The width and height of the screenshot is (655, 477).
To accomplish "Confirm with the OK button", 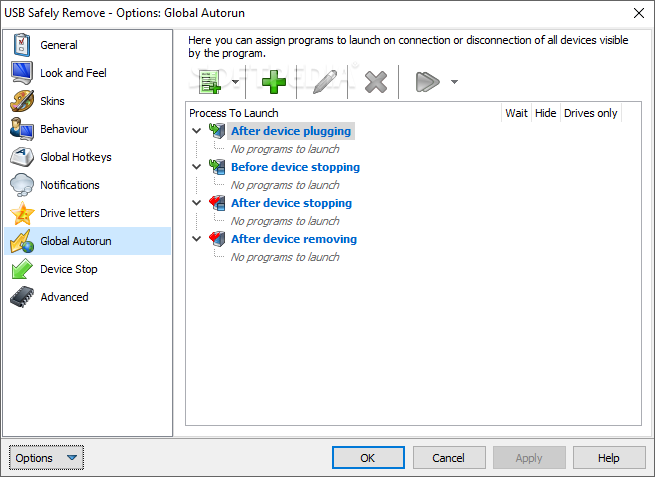I will point(368,458).
